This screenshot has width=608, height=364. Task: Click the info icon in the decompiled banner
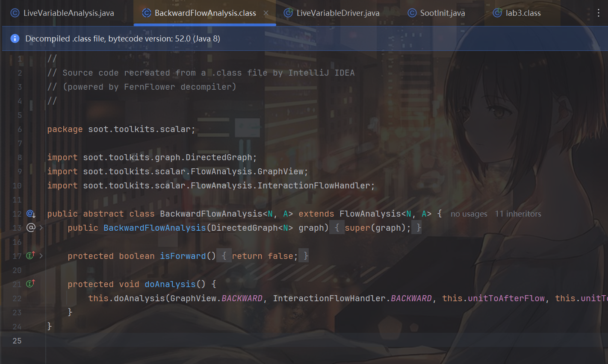(x=15, y=38)
